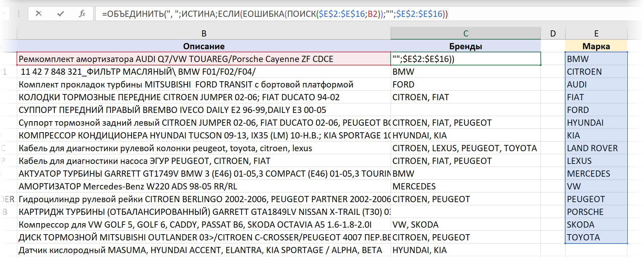The width and height of the screenshot is (644, 260).
Task: Select 'Кабель для диагностики насоса ЭГУР' cell
Action: point(204,161)
